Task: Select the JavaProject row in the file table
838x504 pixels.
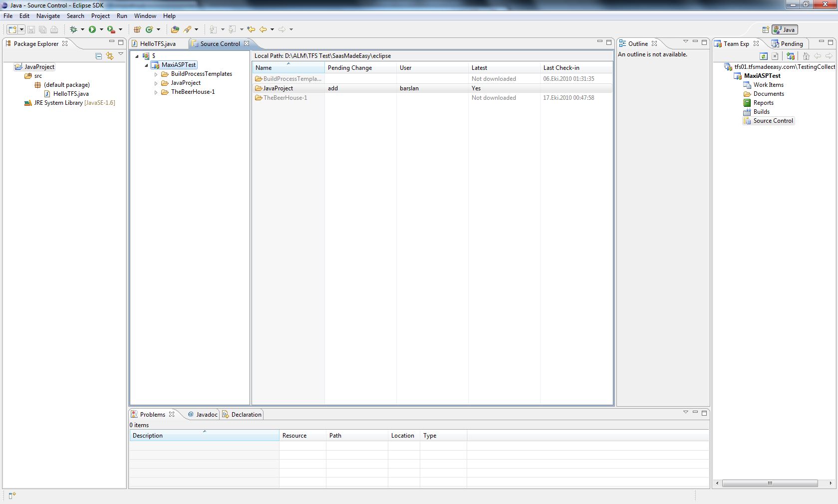Action: point(432,88)
